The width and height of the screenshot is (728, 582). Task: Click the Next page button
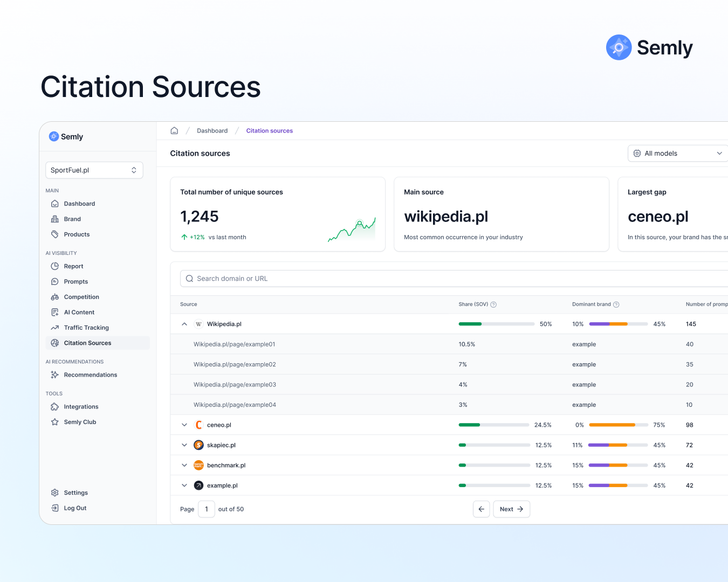tap(511, 509)
